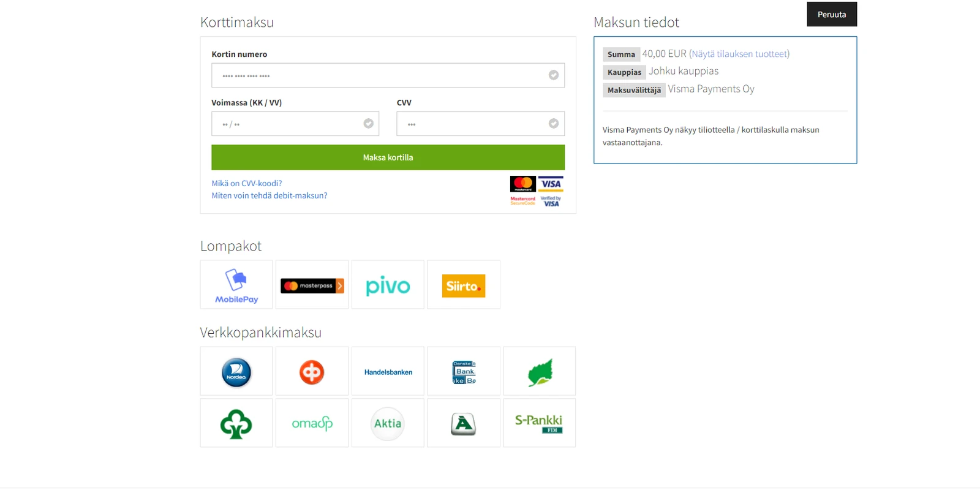
Task: Open the Mikä on CVV-koodi link
Action: (x=247, y=183)
